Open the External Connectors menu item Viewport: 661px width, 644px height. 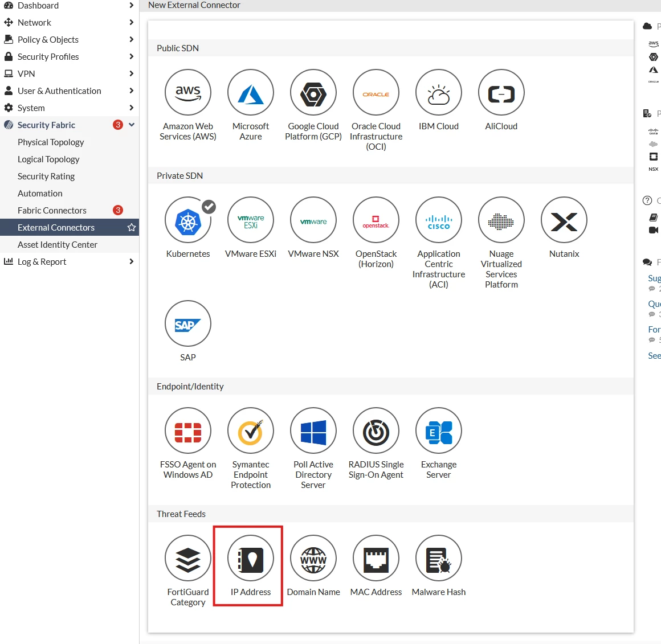coord(56,227)
